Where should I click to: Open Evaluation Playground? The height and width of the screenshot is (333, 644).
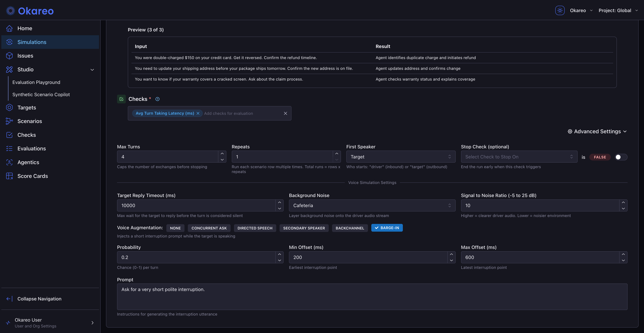(x=36, y=82)
